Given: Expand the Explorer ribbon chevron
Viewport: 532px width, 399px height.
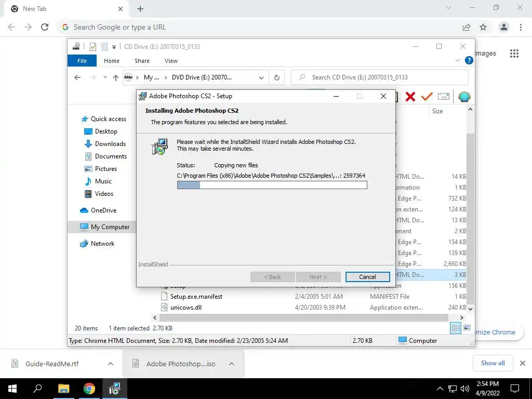Looking at the screenshot, I should (457, 60).
